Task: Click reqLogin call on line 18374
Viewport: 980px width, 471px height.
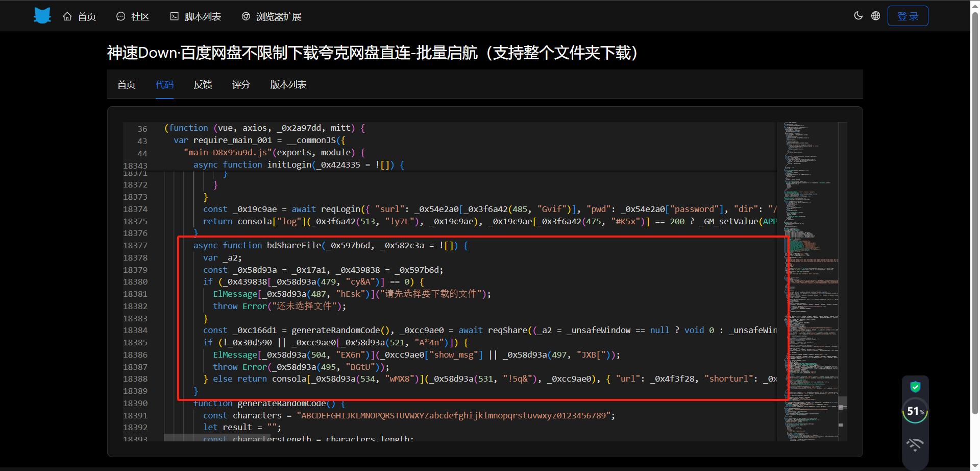Action: (340, 209)
